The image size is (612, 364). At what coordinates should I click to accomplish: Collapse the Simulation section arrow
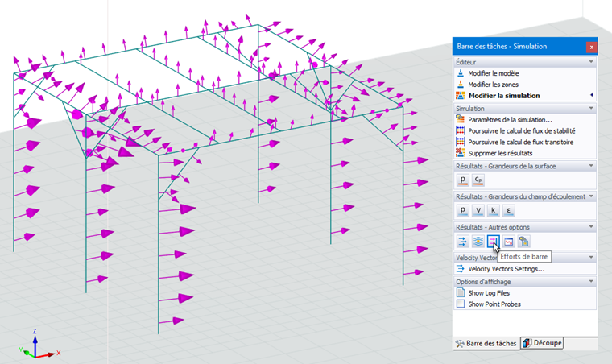tap(591, 108)
